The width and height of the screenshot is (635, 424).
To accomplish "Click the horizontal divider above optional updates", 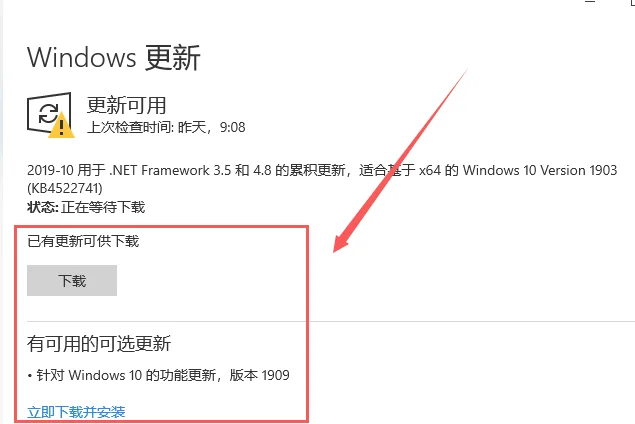I will point(331,321).
